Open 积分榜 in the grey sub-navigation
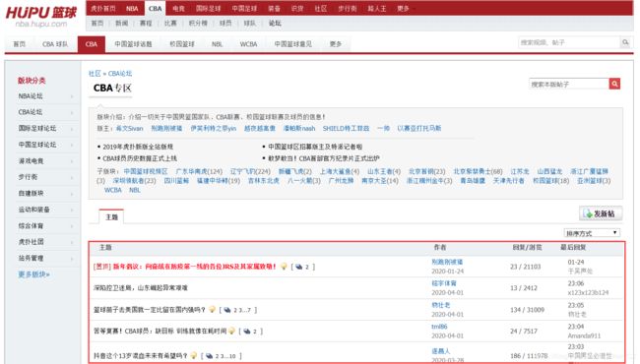Viewport: 640px width, 364px height. tap(198, 24)
